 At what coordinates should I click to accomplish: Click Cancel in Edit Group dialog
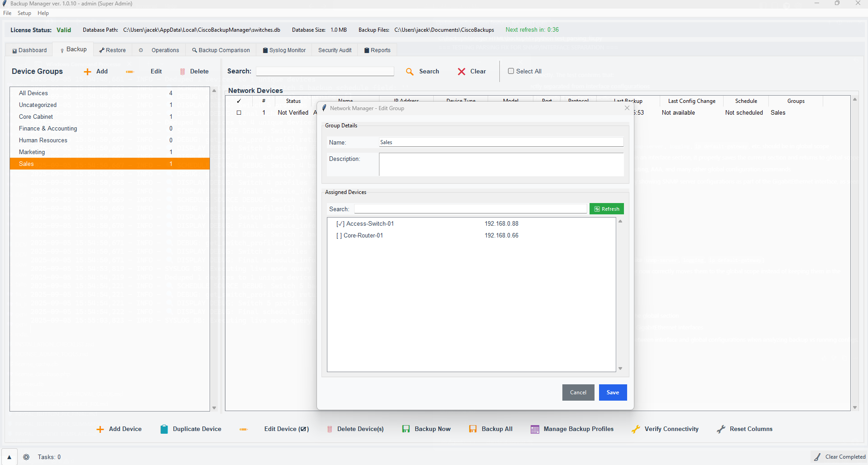[x=578, y=392]
